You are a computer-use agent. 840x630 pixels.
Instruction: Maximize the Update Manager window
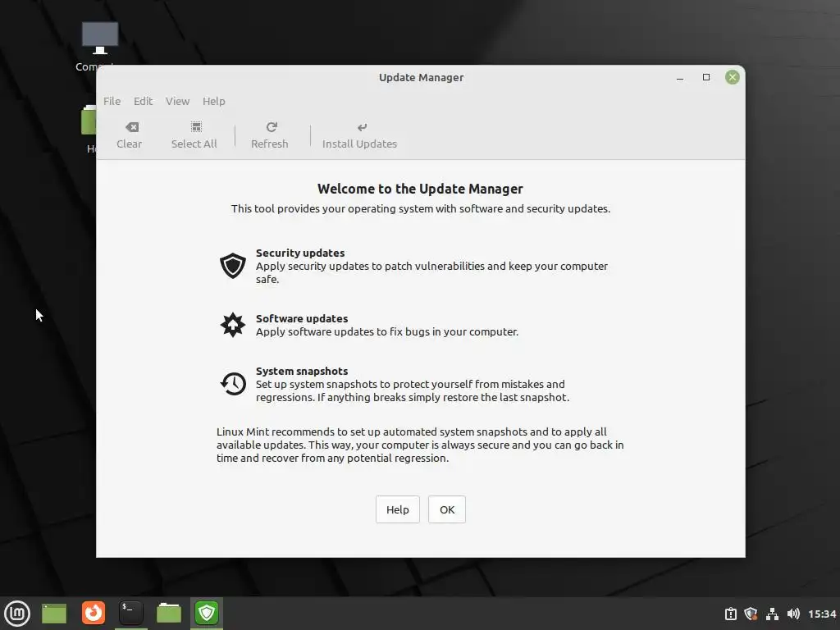(x=706, y=77)
